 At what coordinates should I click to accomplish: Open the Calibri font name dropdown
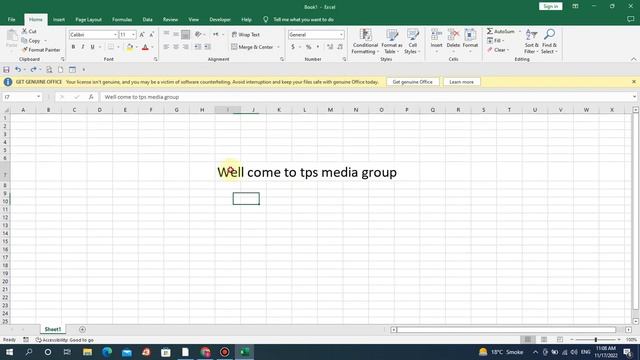pyautogui.click(x=115, y=35)
